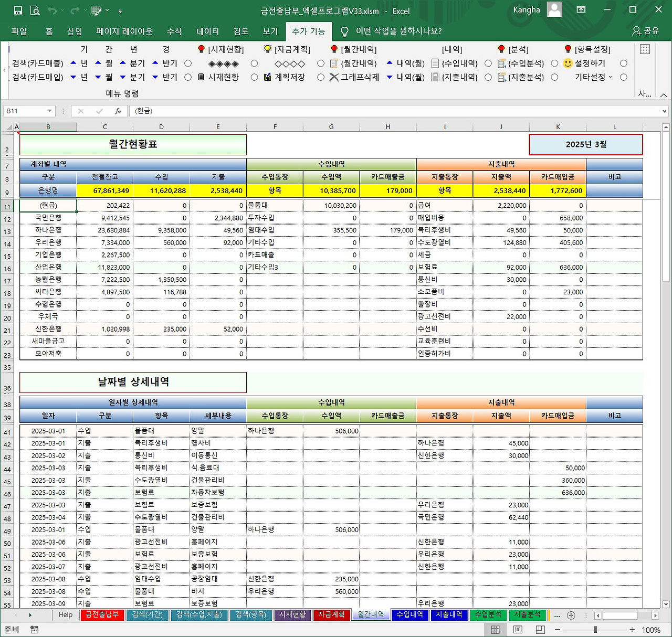Click the {수입분석} report icon
672x637 pixels.
[x=501, y=63]
